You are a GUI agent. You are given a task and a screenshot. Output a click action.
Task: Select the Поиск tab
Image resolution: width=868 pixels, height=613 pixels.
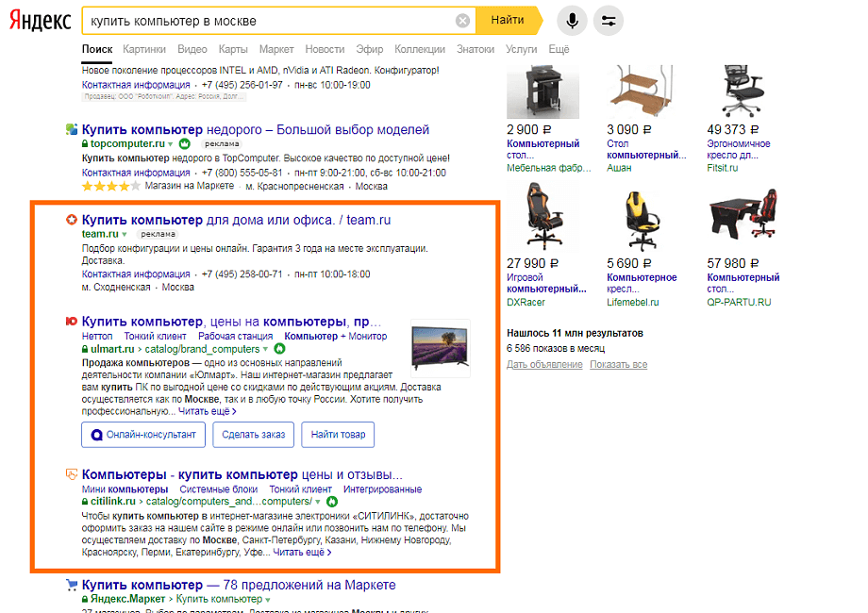tap(97, 49)
